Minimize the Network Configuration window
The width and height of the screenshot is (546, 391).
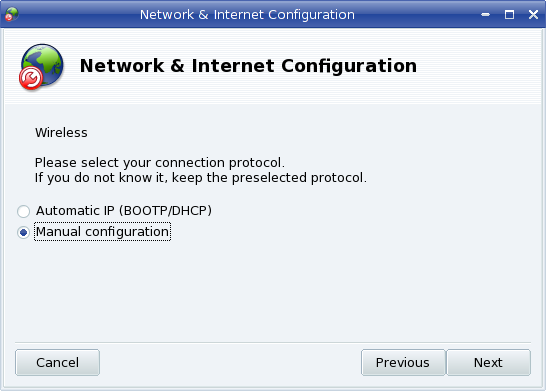pyautogui.click(x=485, y=15)
